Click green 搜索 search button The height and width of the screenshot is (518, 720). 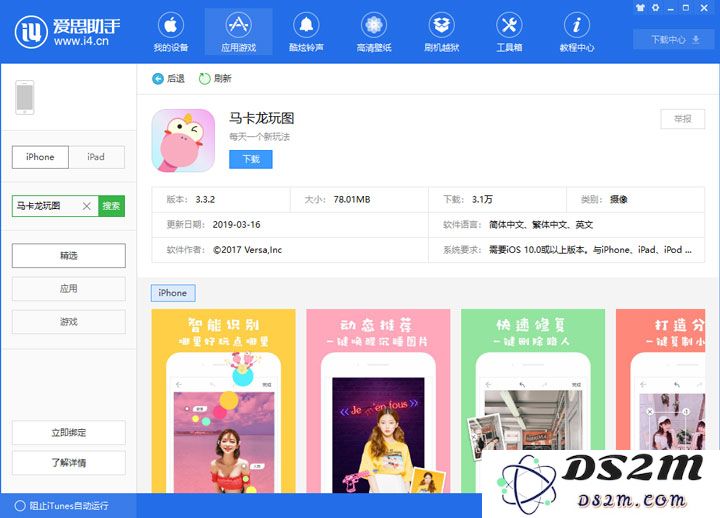(x=111, y=206)
